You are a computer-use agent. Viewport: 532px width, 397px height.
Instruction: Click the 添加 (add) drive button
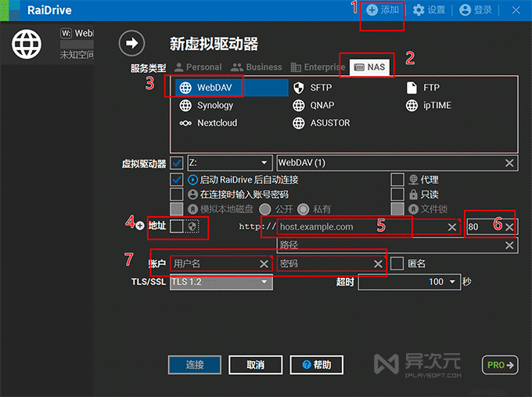point(383,10)
